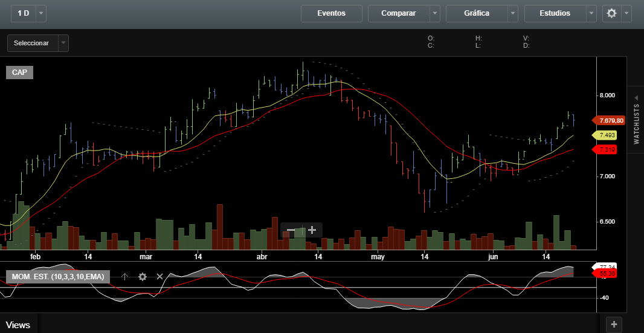Remove the momentum study with X
Screen dimensions: 644x333
[159, 277]
